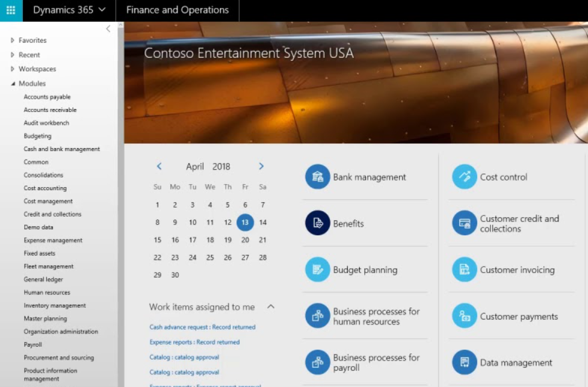The height and width of the screenshot is (387, 588).
Task: Open the Audit workbench module
Action: 46,123
